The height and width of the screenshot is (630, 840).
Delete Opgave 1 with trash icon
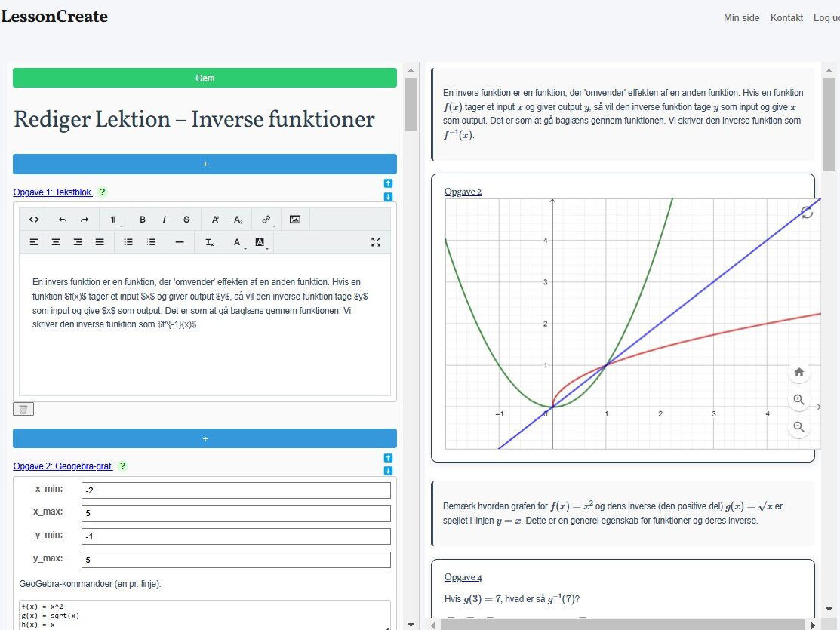23,409
